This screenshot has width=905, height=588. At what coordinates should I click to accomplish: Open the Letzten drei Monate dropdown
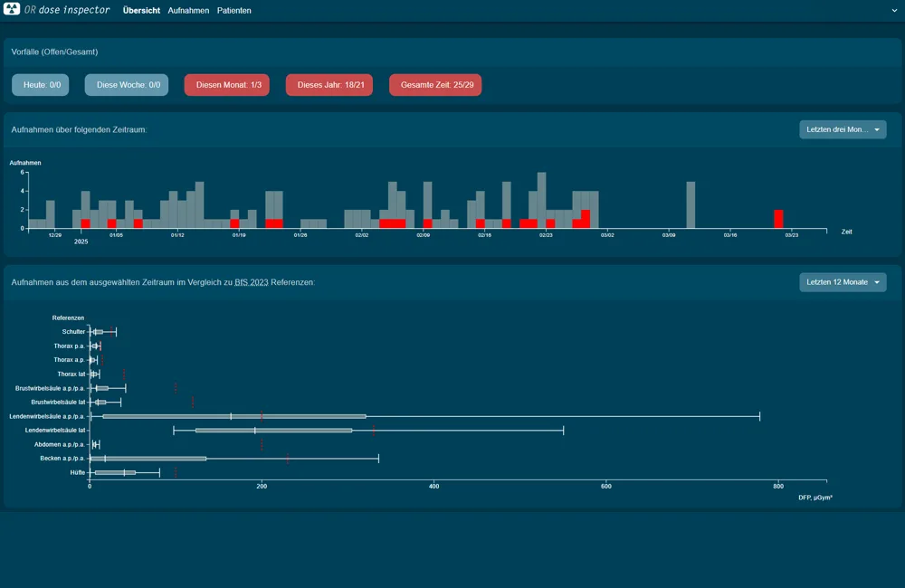pos(843,129)
